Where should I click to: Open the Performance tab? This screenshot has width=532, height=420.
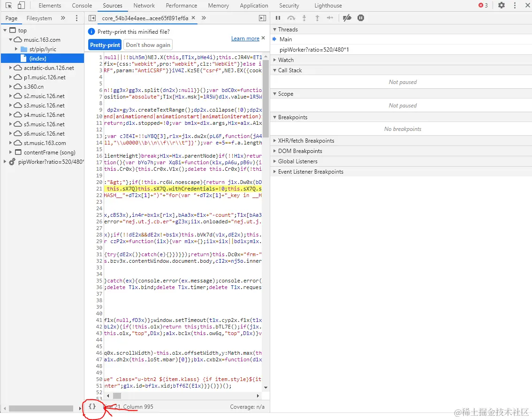[181, 6]
